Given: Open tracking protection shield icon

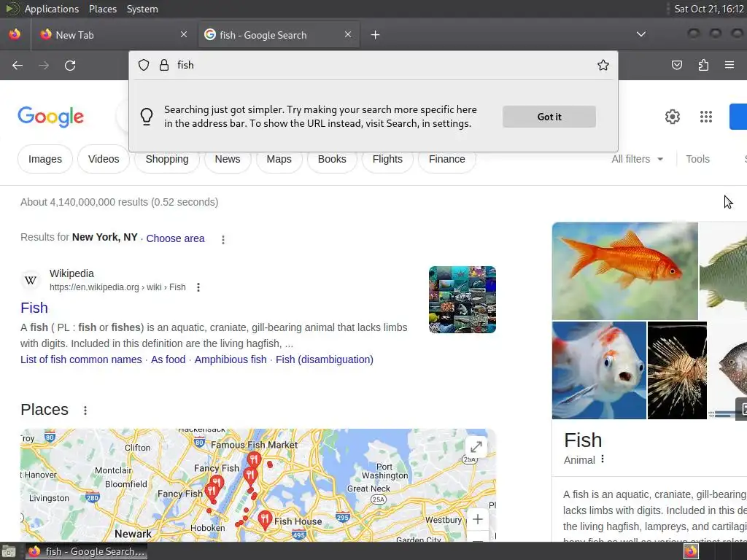Looking at the screenshot, I should click(144, 65).
